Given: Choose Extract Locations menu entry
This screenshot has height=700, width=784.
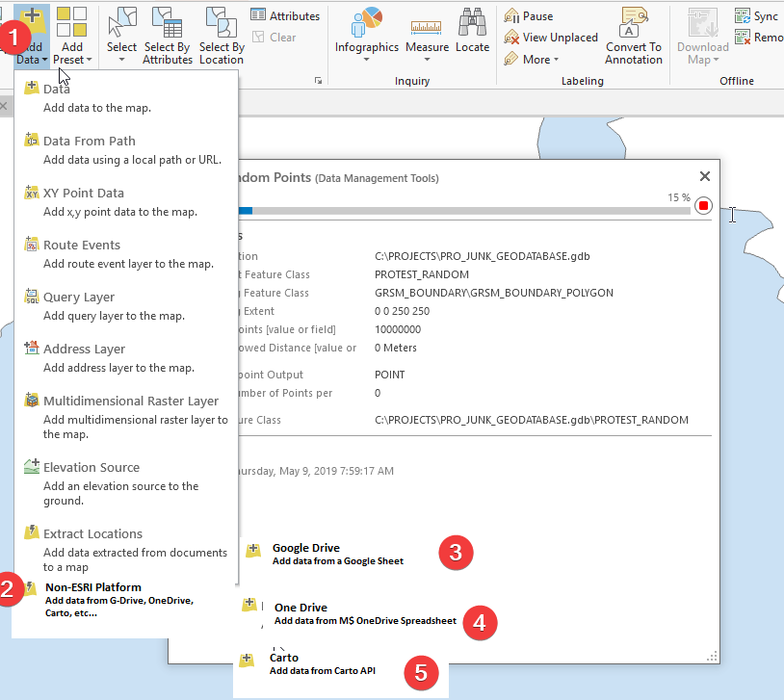Looking at the screenshot, I should [x=126, y=550].
